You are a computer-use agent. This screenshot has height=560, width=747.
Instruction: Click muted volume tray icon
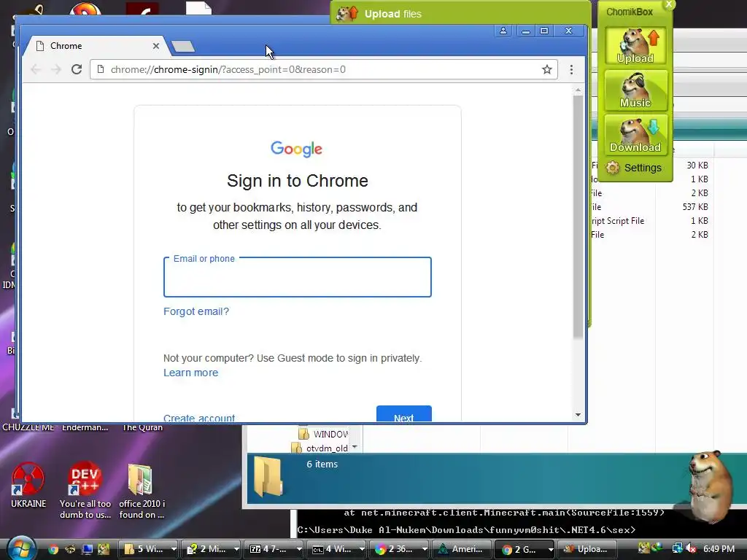tap(691, 549)
